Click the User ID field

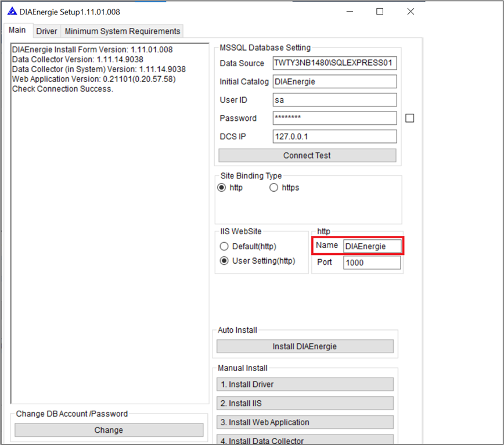[x=334, y=100]
